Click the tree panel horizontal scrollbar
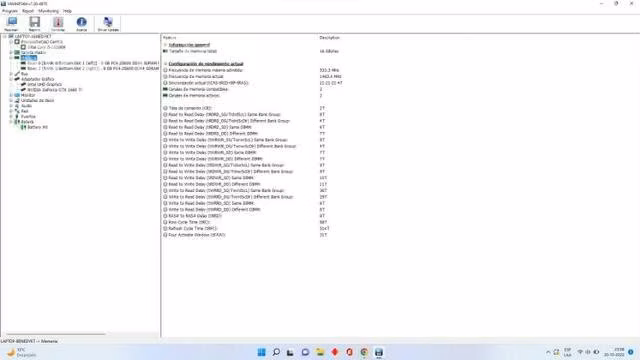Viewport: 640px width, 360px height. point(56,334)
